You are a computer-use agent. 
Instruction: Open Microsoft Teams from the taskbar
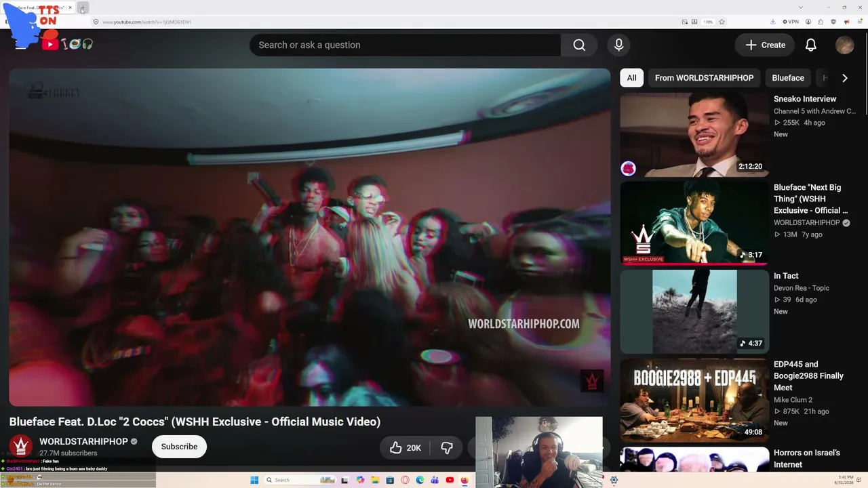coord(435,480)
